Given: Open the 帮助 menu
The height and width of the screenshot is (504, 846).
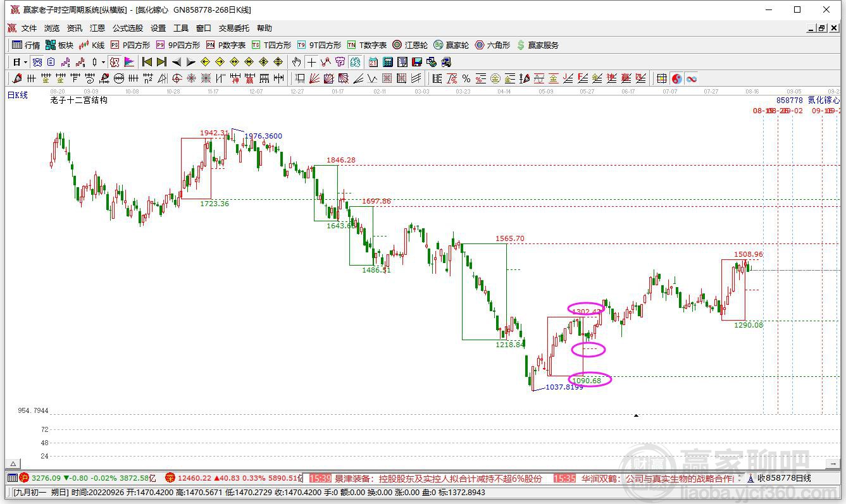Looking at the screenshot, I should click(264, 28).
